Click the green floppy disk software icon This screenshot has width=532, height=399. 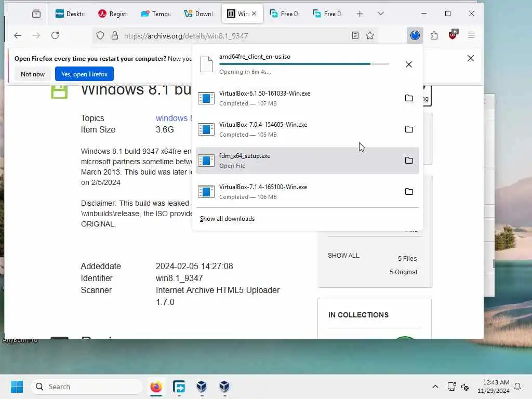pyautogui.click(x=59, y=92)
